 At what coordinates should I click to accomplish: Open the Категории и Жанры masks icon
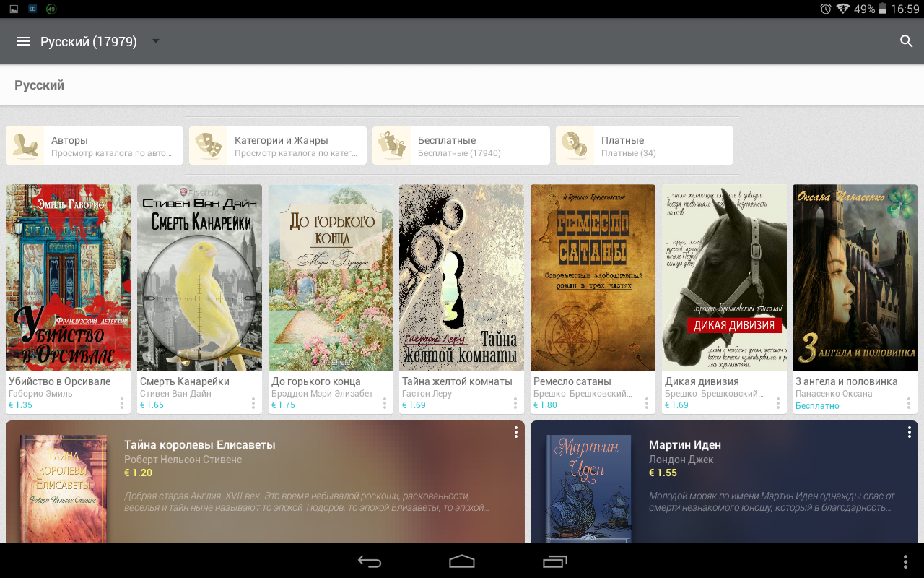(209, 146)
